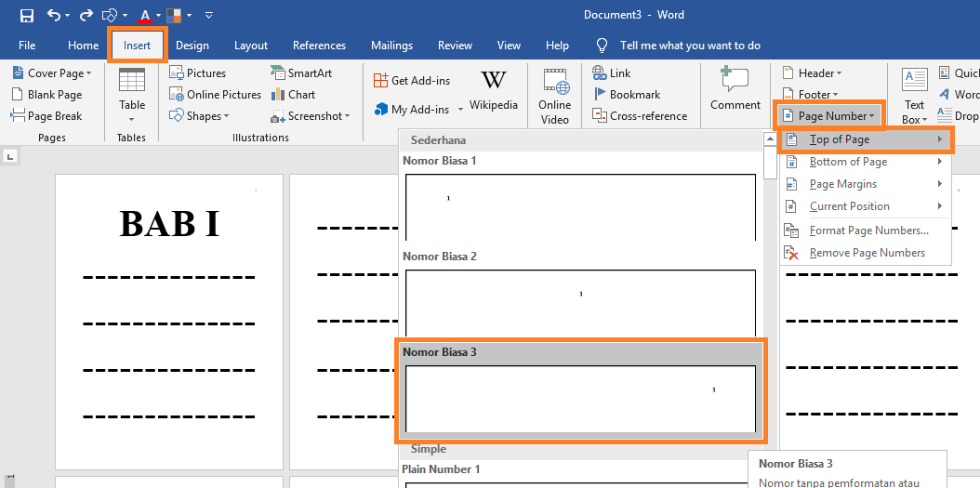
Task: Save document with the floppy disk icon
Action: [26, 15]
